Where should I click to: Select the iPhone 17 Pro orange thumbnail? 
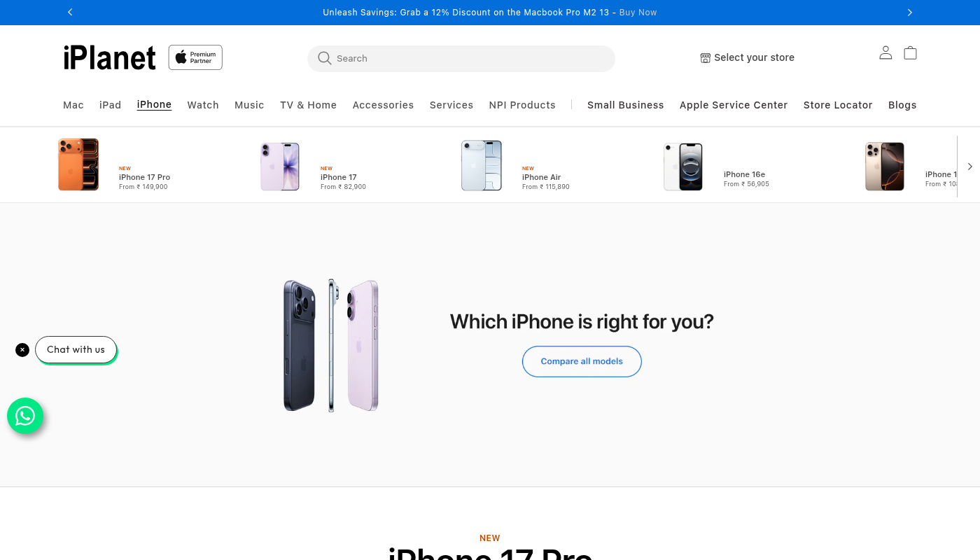tap(78, 164)
